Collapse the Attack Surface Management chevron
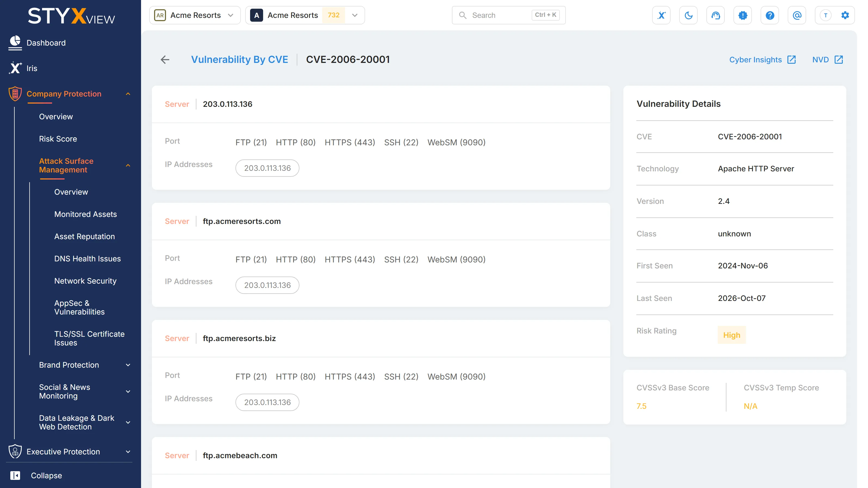The image size is (868, 488). tap(128, 165)
